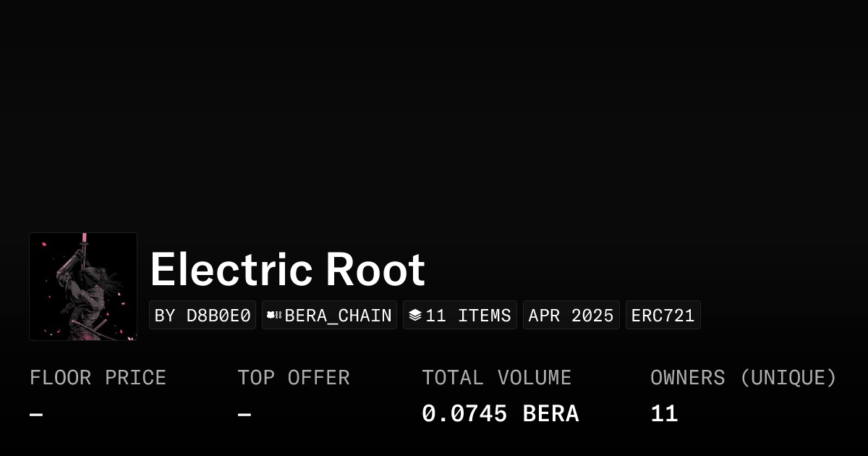Select the APR 2025 launch date badge
The width and height of the screenshot is (868, 456).
pos(571,315)
